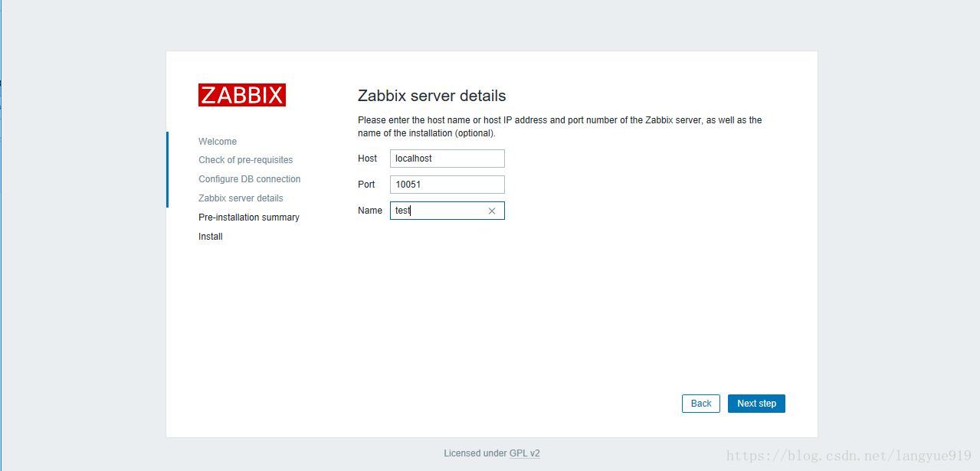Click the Zabbix server details heading
Image resolution: width=980 pixels, height=471 pixels.
pyautogui.click(x=432, y=96)
